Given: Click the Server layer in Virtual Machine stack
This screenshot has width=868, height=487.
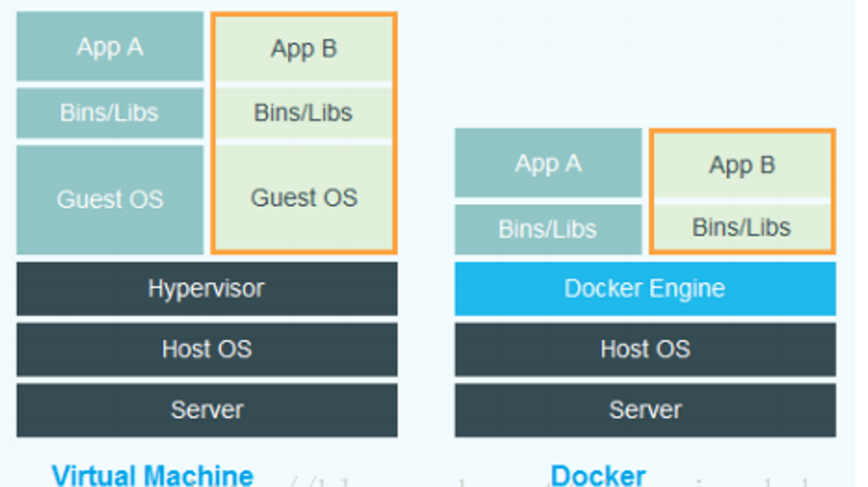Looking at the screenshot, I should coord(206,410).
